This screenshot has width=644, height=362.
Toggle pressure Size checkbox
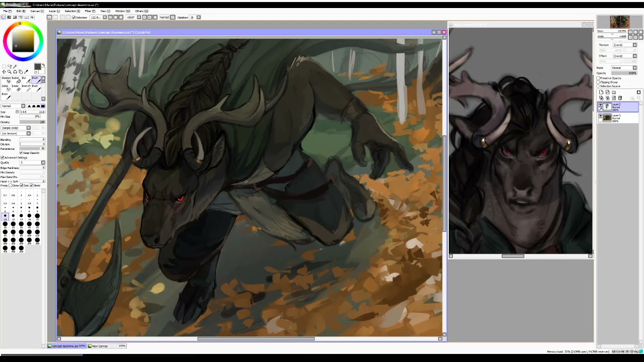pyautogui.click(x=22, y=186)
